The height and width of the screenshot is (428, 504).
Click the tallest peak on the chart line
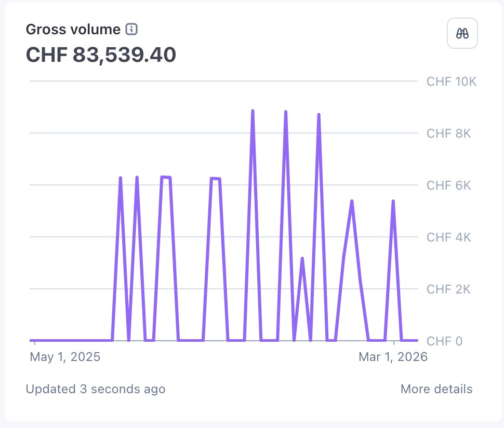(253, 111)
